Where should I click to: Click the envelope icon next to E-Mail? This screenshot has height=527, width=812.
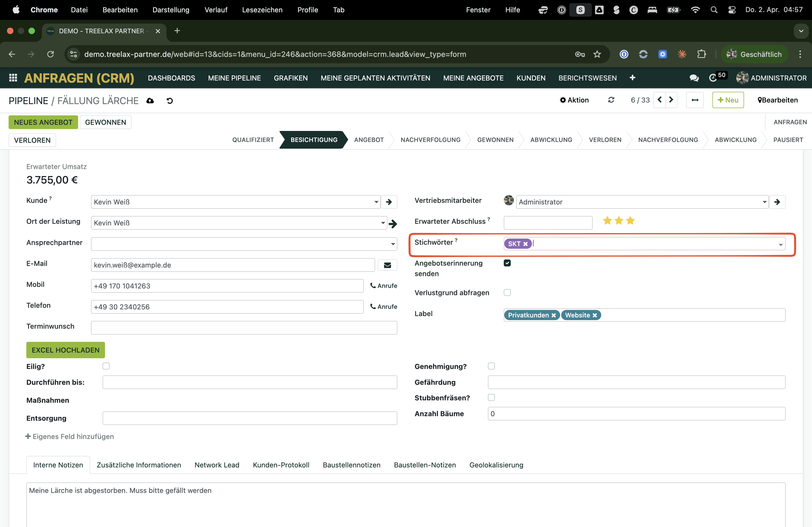[387, 265]
